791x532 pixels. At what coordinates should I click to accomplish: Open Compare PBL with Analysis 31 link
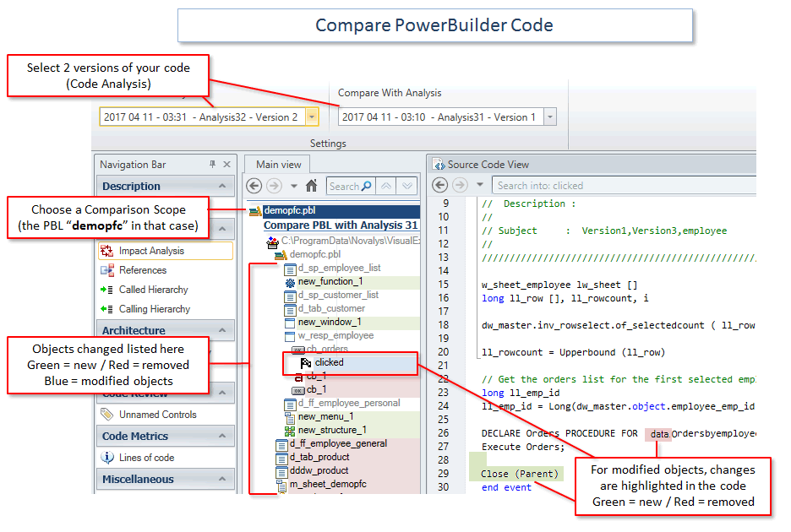(341, 225)
